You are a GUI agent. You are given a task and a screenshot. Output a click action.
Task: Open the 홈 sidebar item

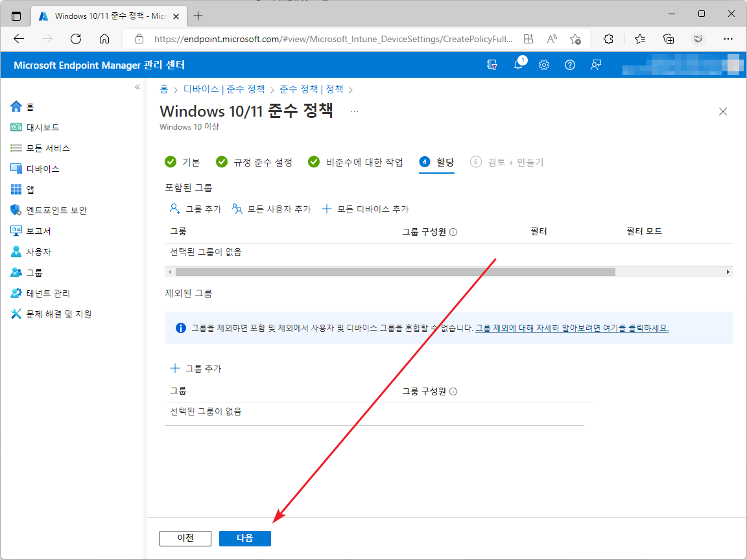click(23, 107)
